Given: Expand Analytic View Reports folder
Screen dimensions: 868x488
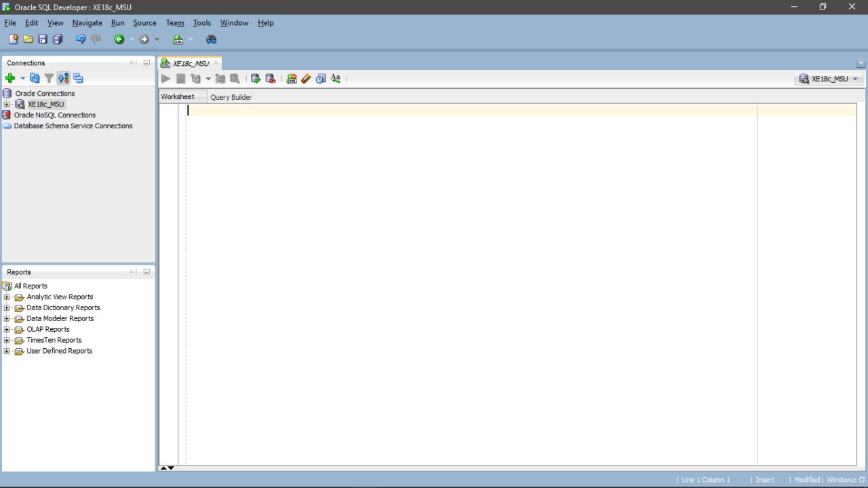Looking at the screenshot, I should pos(7,297).
